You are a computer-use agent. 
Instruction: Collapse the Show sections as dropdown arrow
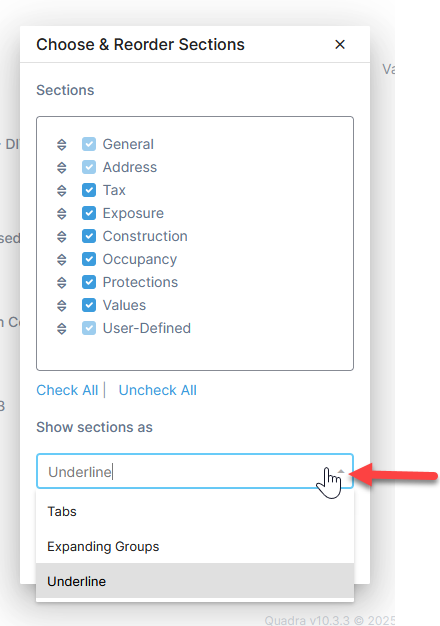click(341, 471)
